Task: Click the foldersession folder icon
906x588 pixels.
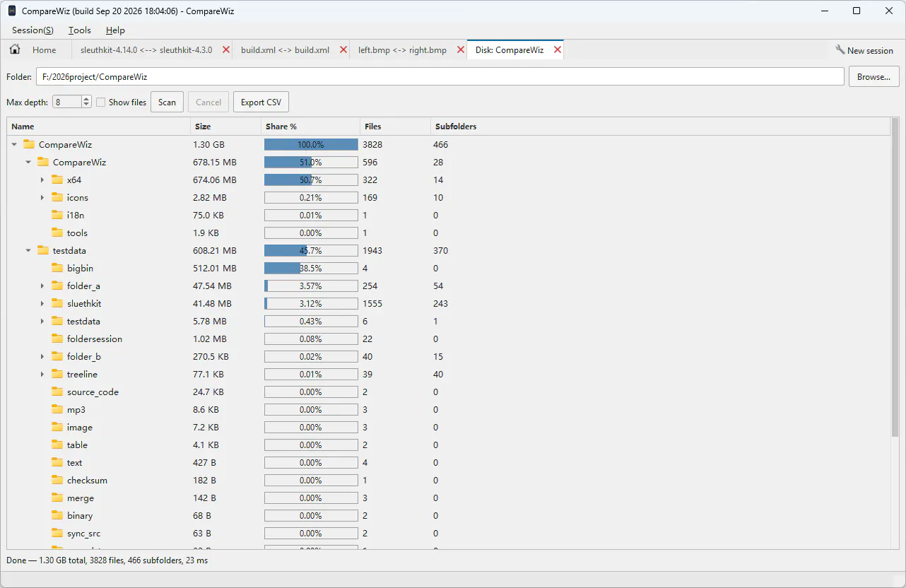Action: [x=57, y=339]
